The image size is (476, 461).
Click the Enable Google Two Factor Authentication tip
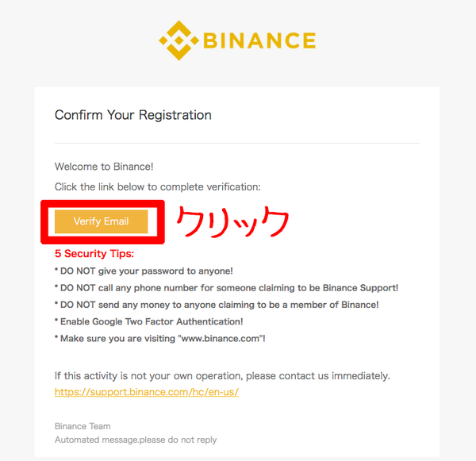(x=149, y=321)
